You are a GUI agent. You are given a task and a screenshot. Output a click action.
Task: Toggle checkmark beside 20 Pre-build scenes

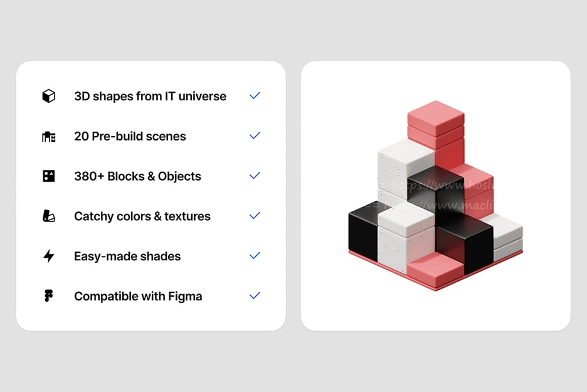255,135
